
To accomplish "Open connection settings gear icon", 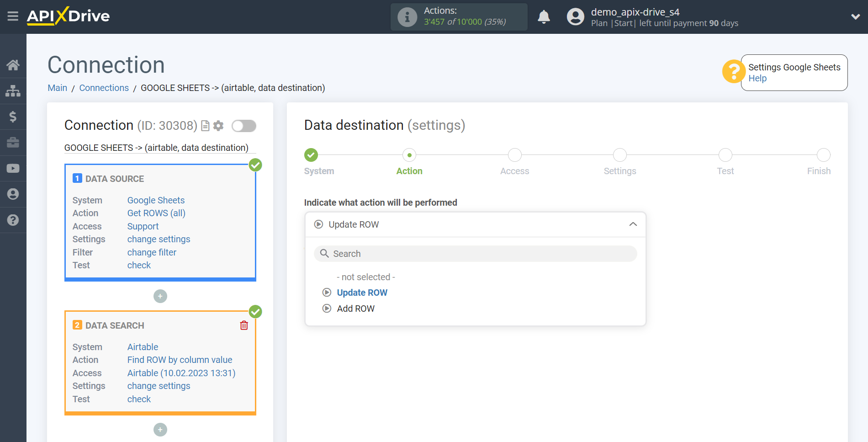I will click(219, 126).
